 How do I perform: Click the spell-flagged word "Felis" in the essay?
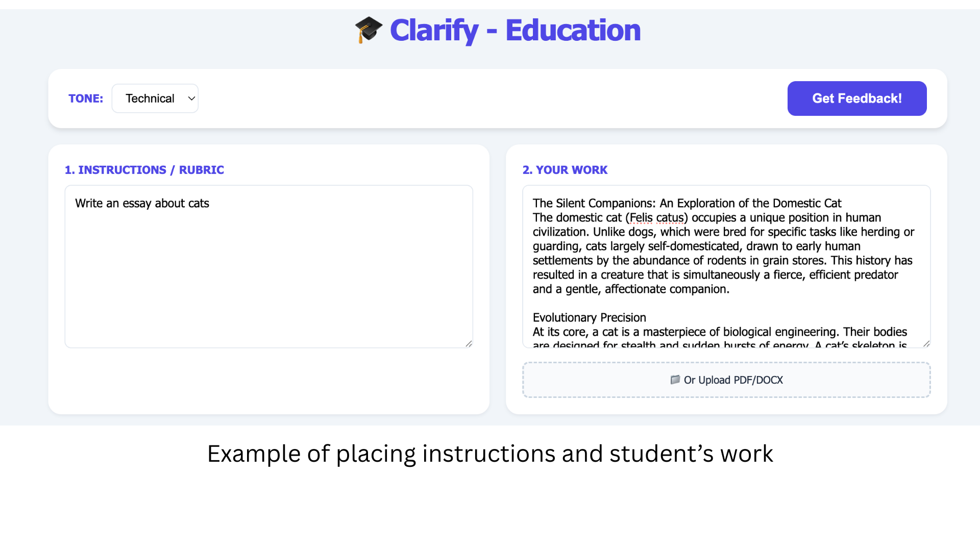tap(641, 218)
